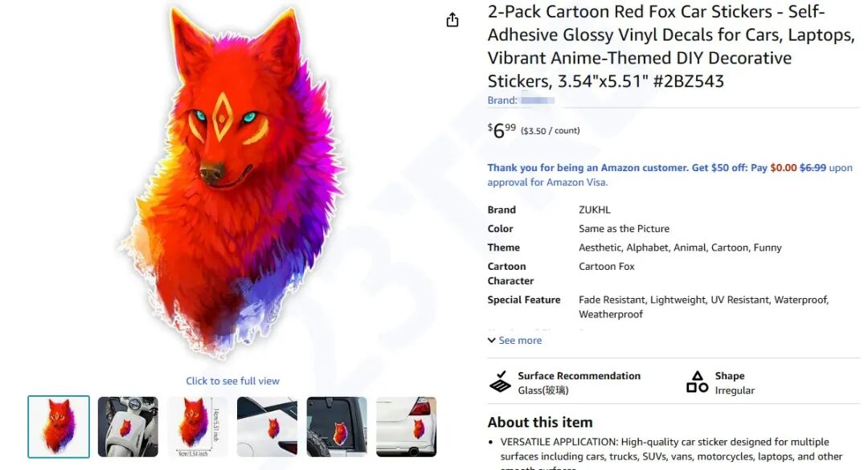Select the white car hood thumbnail

pos(267,427)
